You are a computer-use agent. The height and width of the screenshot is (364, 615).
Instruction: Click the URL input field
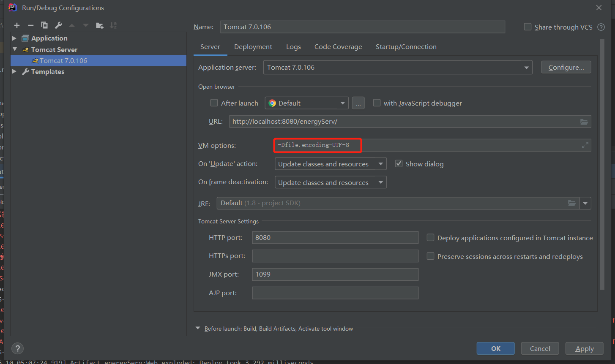[x=410, y=122]
